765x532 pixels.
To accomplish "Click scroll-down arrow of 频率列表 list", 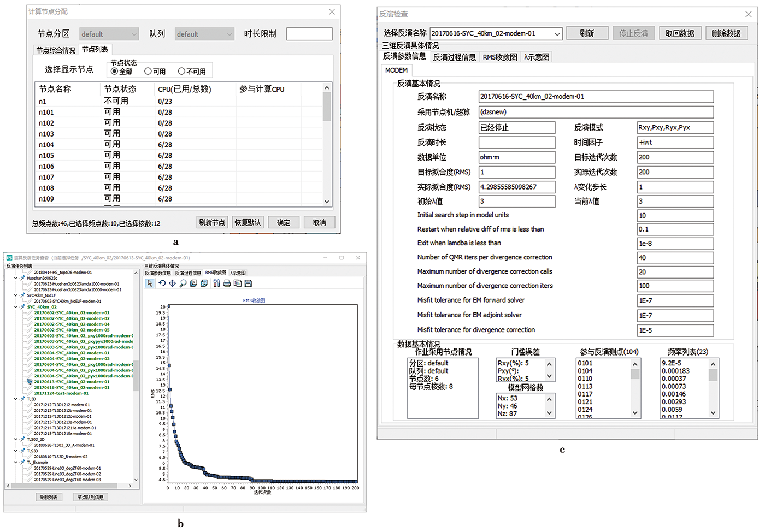I will click(713, 413).
